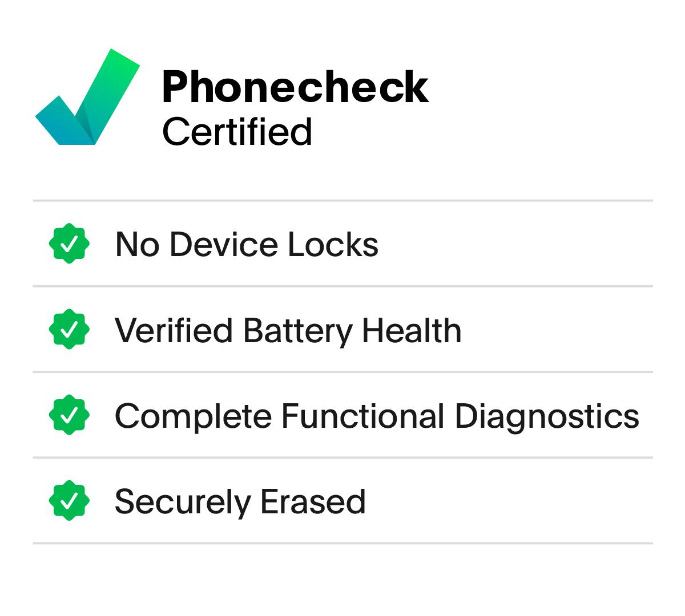The height and width of the screenshot is (616, 685).
Task: Click the word Diagnostics
Action: (x=546, y=416)
